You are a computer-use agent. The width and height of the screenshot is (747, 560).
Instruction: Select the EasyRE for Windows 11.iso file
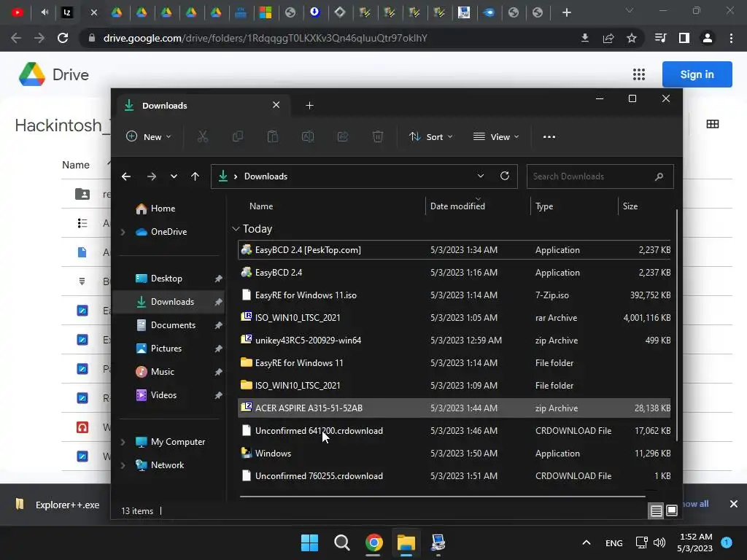coord(454,295)
